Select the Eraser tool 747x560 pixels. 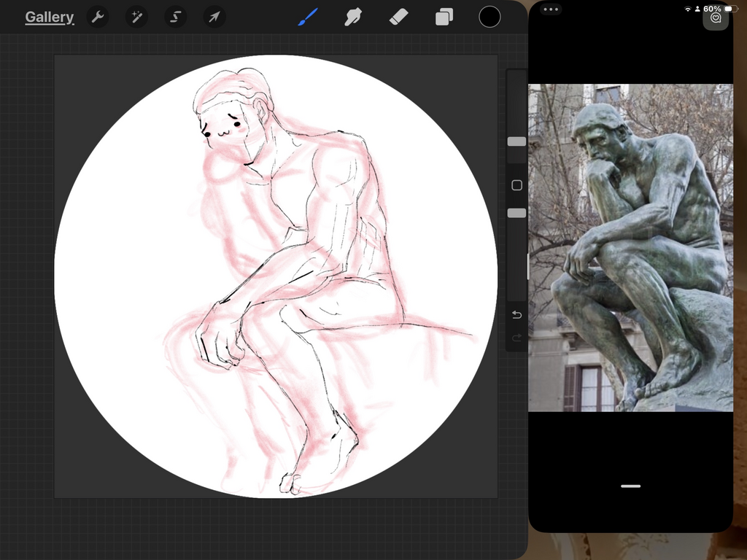click(399, 17)
